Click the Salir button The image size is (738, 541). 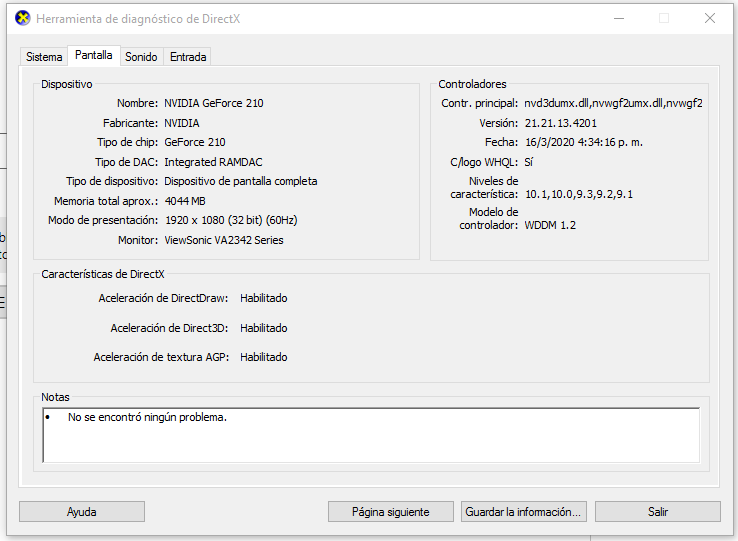658,511
